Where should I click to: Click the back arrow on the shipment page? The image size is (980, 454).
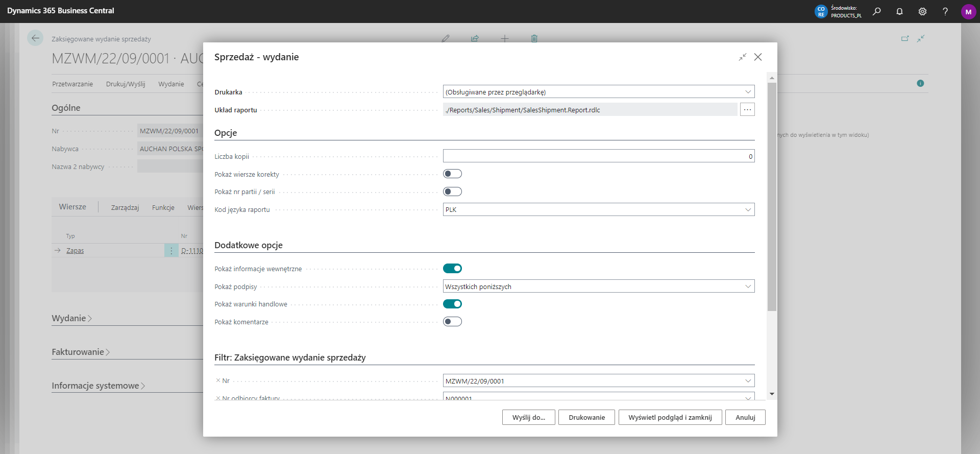(35, 38)
